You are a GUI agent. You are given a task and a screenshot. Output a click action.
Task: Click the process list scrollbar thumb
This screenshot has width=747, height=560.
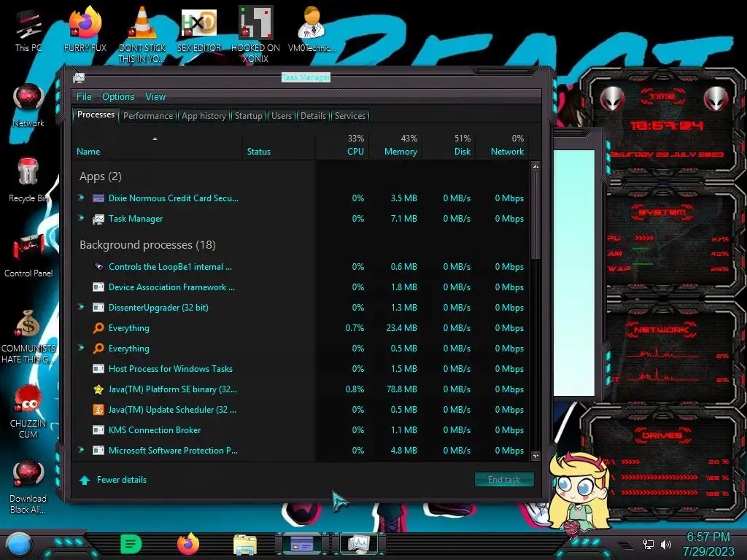[535, 215]
